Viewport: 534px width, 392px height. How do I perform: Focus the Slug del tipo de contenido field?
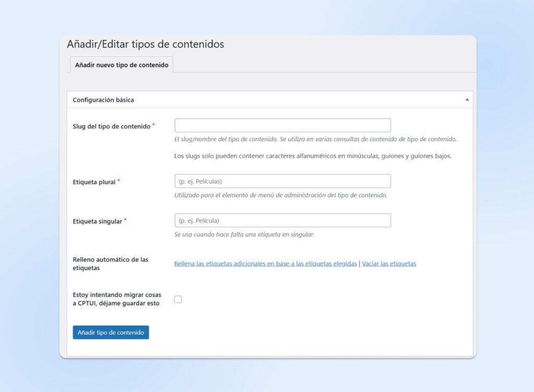pyautogui.click(x=283, y=126)
